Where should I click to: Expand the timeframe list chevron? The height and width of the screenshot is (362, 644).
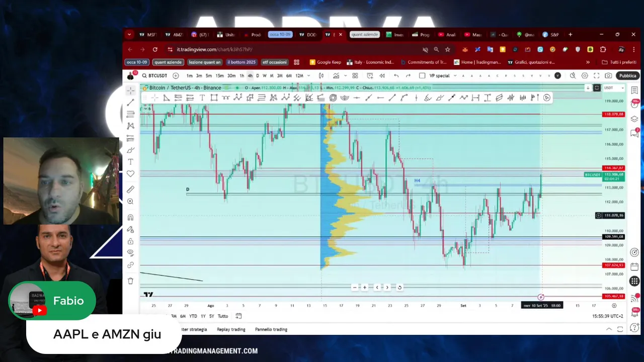click(x=308, y=75)
